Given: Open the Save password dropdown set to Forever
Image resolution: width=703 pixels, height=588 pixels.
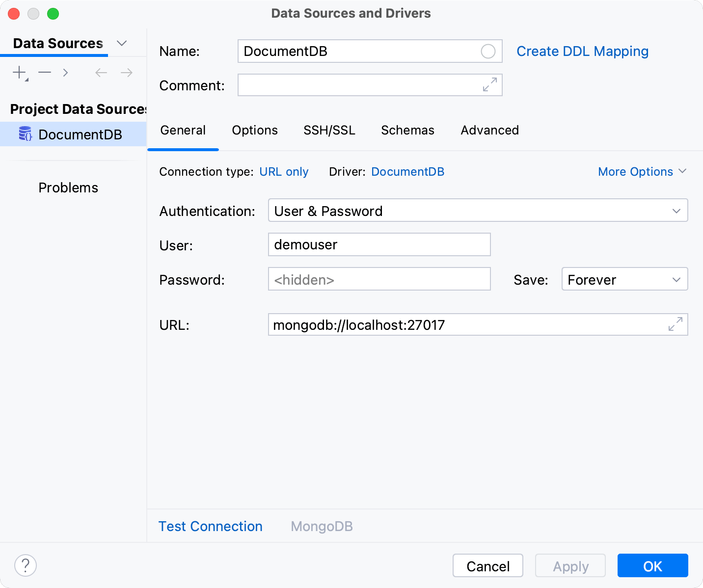Looking at the screenshot, I should click(x=624, y=279).
